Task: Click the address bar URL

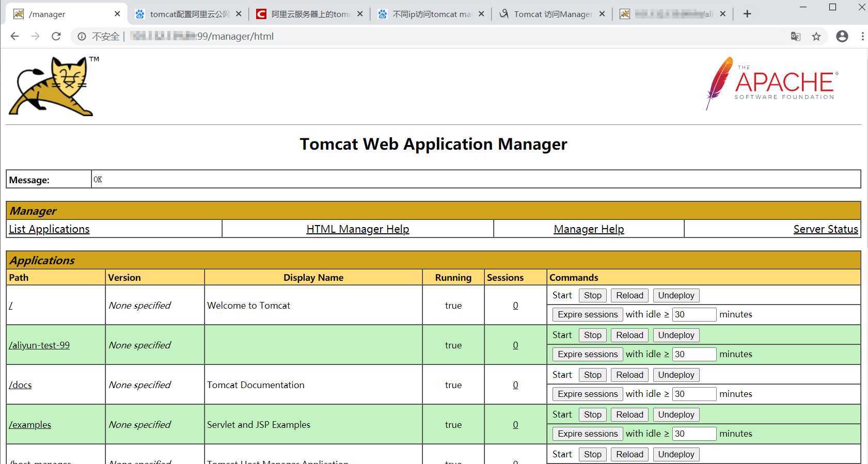Action: [x=202, y=37]
